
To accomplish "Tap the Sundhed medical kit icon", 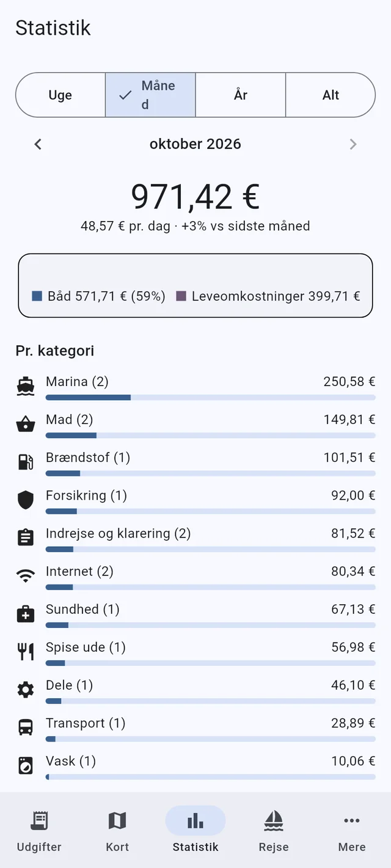I will pos(26,614).
